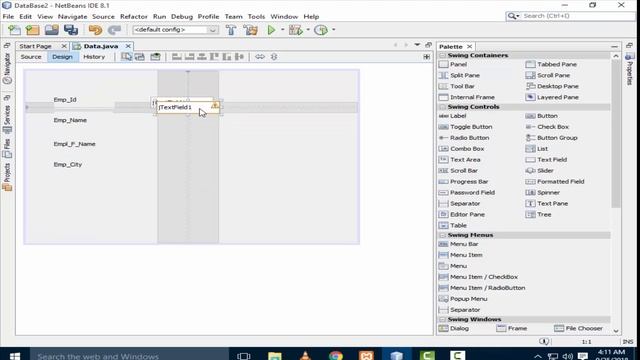The width and height of the screenshot is (640, 360).
Task: Click the Profile Project icon
Action: [321, 30]
